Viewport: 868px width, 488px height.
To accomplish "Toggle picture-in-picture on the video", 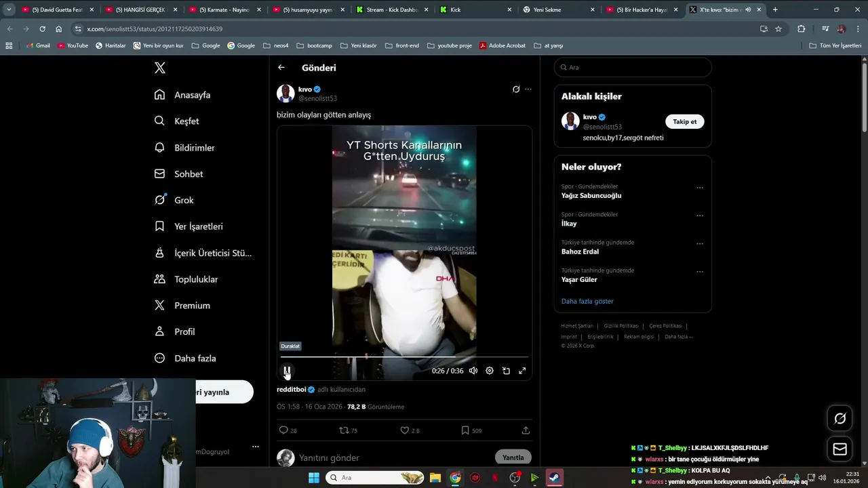I will (x=506, y=371).
